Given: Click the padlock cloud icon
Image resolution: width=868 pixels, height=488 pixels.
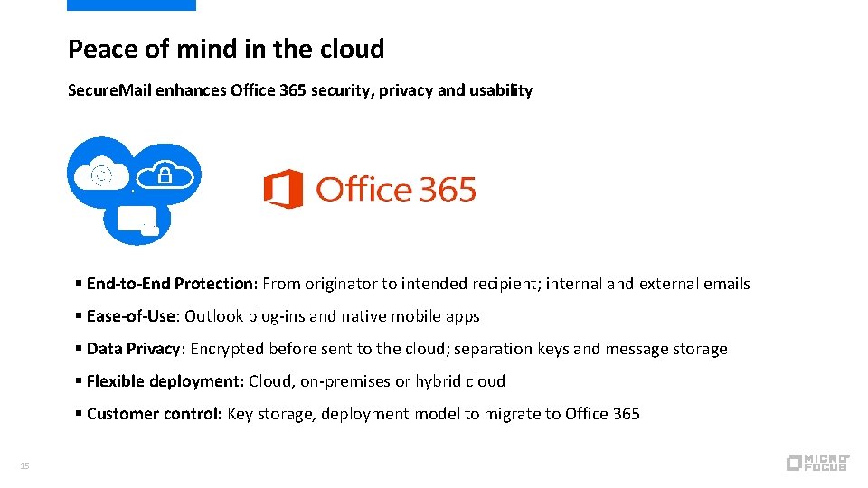Looking at the screenshot, I should coord(165,172).
